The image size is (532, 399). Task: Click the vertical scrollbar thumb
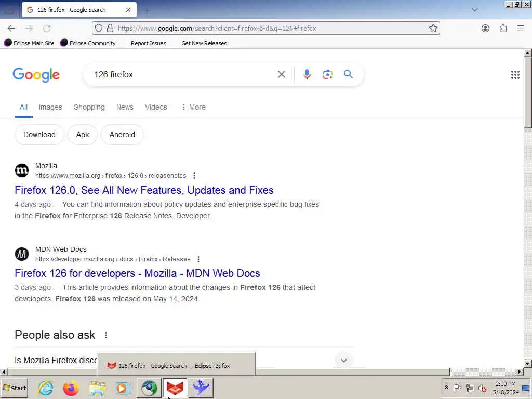[527, 93]
